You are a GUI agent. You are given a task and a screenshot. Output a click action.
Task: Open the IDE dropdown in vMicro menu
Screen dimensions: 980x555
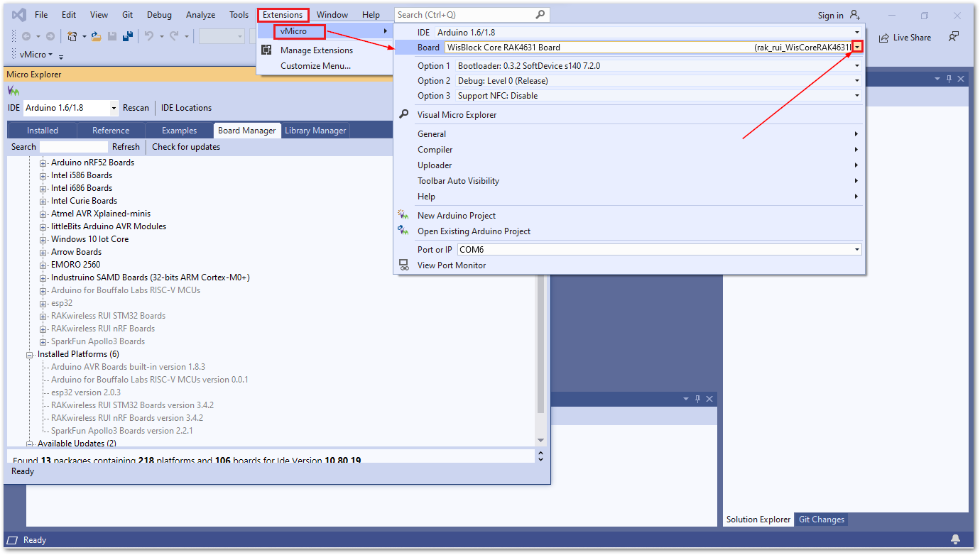click(857, 33)
